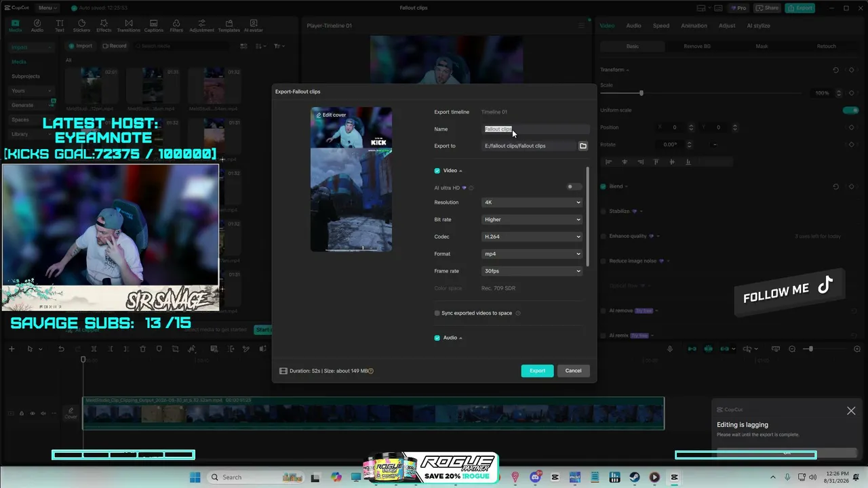Open the Media tool in the top toolbar
The height and width of the screenshot is (488, 868).
click(15, 26)
